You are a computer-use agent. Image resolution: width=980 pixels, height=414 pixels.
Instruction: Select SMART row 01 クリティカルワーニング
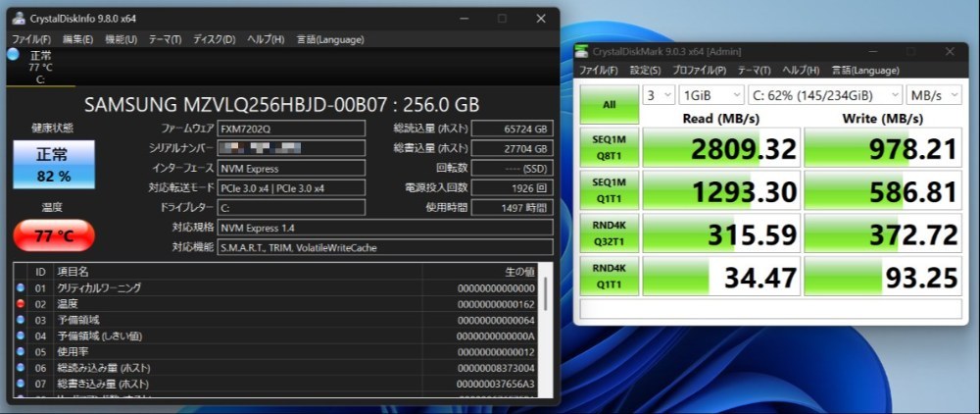275,288
